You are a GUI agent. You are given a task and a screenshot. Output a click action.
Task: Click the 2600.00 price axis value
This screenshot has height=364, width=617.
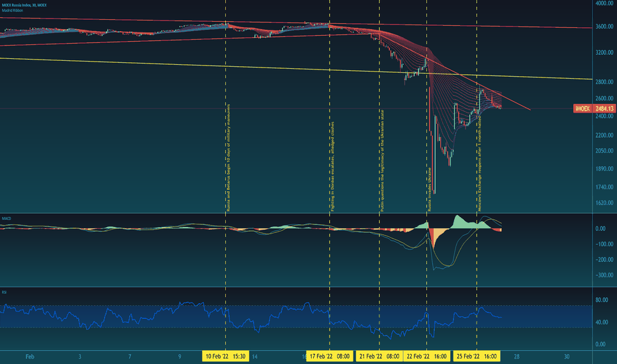click(604, 99)
